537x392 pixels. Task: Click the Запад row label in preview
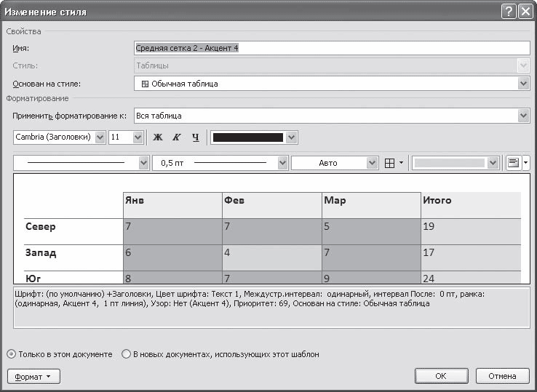pyautogui.click(x=41, y=253)
